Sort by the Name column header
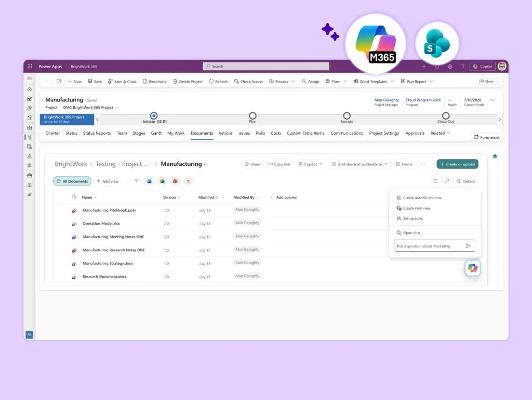 89,197
